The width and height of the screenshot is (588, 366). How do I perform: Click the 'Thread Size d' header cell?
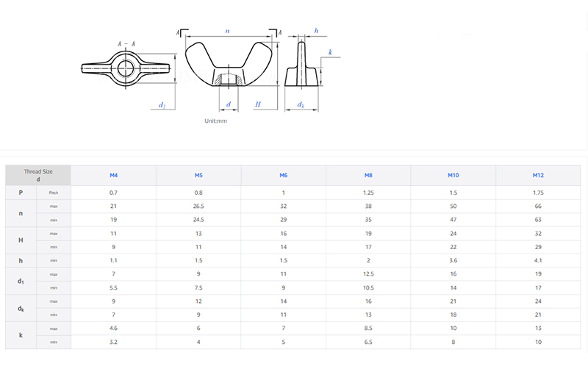[38, 175]
